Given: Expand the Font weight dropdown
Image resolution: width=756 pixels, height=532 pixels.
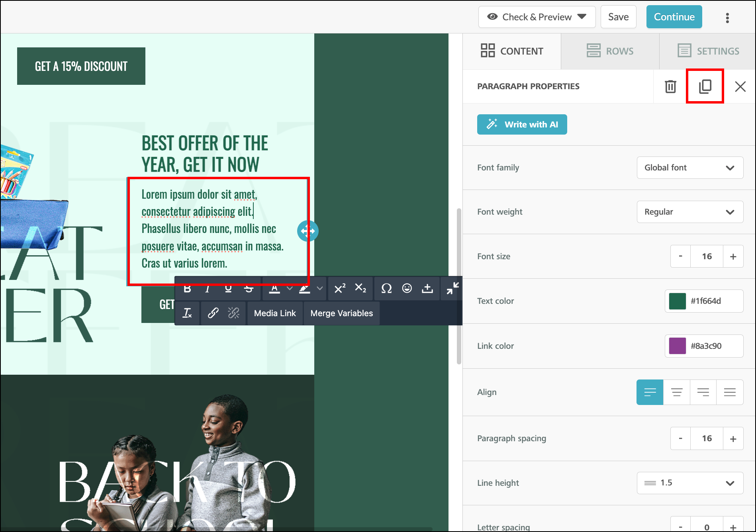Looking at the screenshot, I should point(690,212).
